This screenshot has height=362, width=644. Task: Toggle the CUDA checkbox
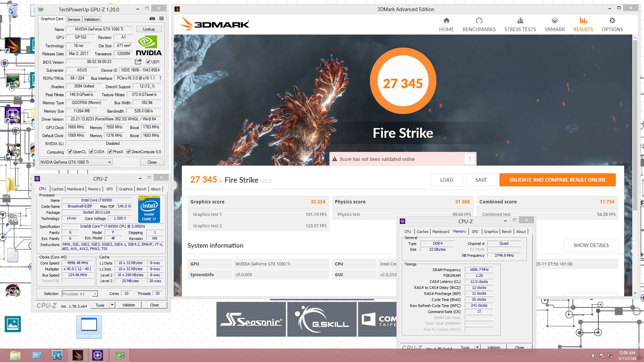coord(91,152)
